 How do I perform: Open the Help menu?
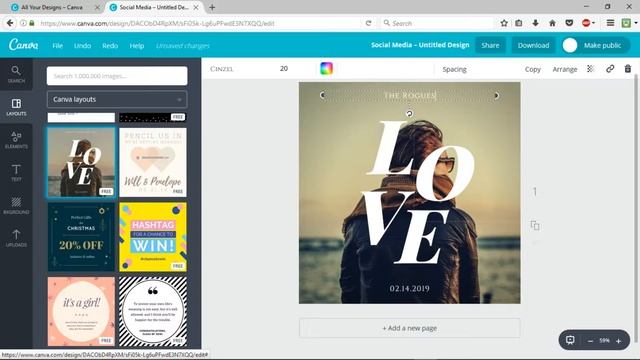137,45
